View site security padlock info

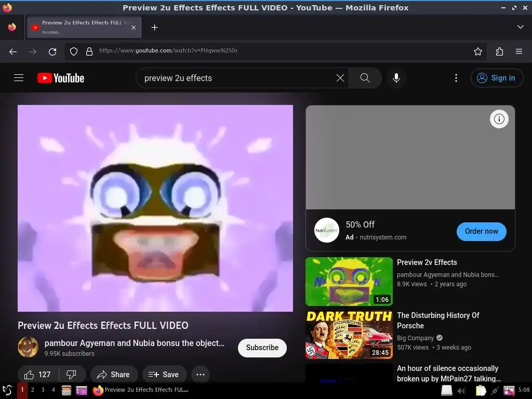[x=89, y=51]
